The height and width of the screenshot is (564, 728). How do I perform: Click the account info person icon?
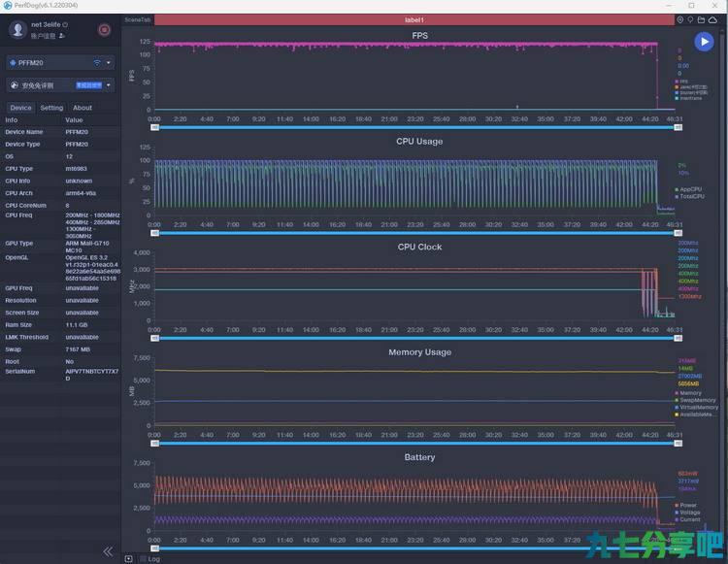tap(62, 36)
